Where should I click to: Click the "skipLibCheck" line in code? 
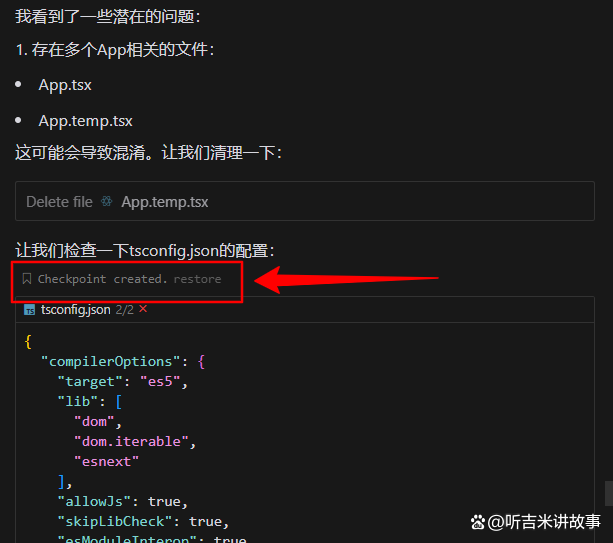[140, 521]
